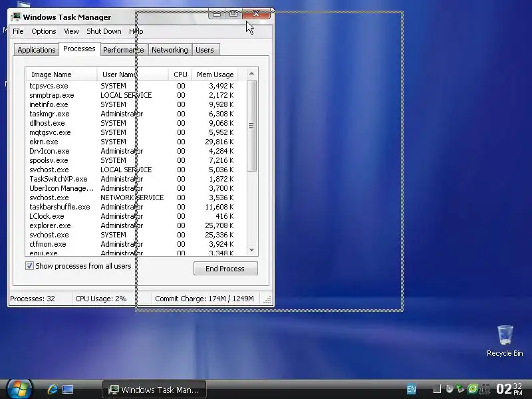Click the Safely Remove Hardware tray icon
This screenshot has width=532, height=399.
(x=460, y=389)
